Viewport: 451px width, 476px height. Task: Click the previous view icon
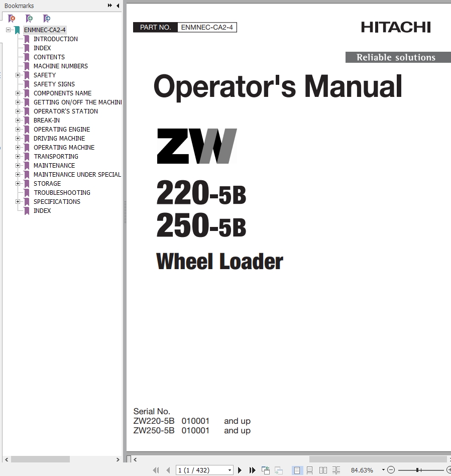(266, 470)
